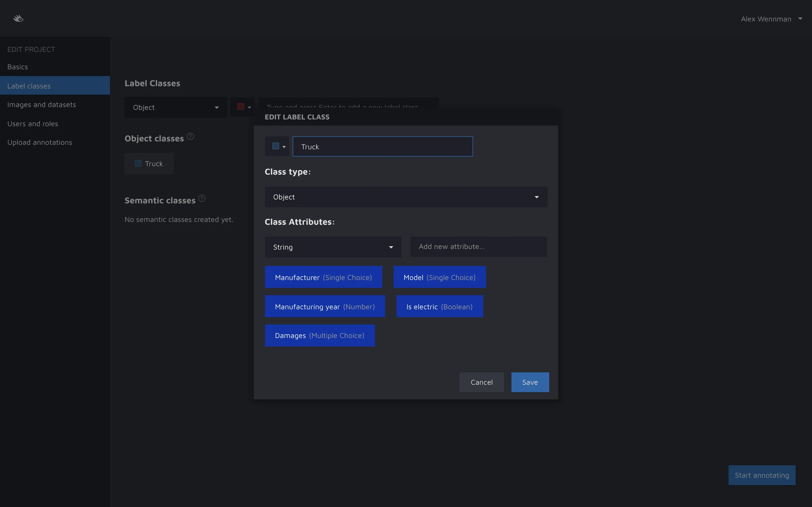Open Upload annotations section
This screenshot has width=812, height=507.
click(39, 143)
